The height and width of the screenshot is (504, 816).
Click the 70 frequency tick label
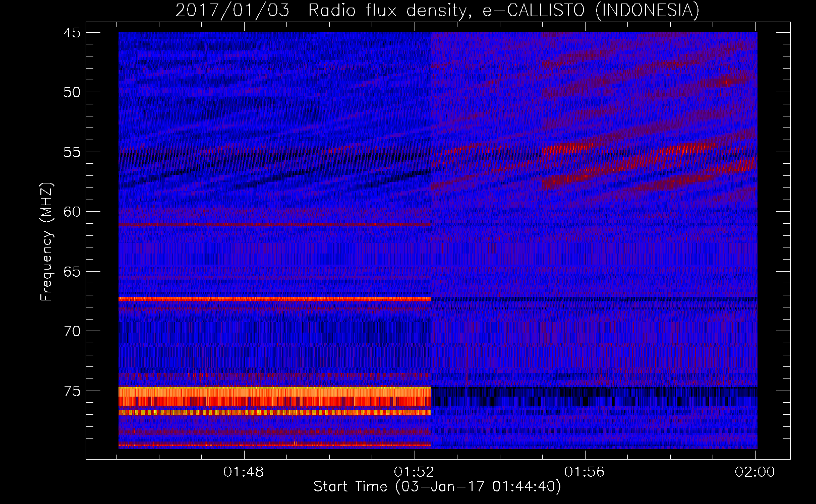coord(72,331)
